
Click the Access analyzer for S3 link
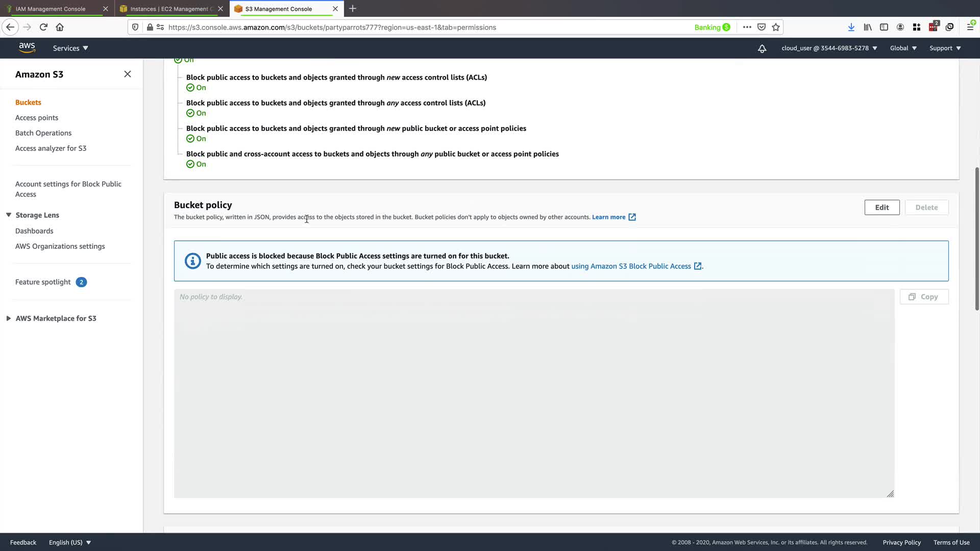tap(51, 148)
